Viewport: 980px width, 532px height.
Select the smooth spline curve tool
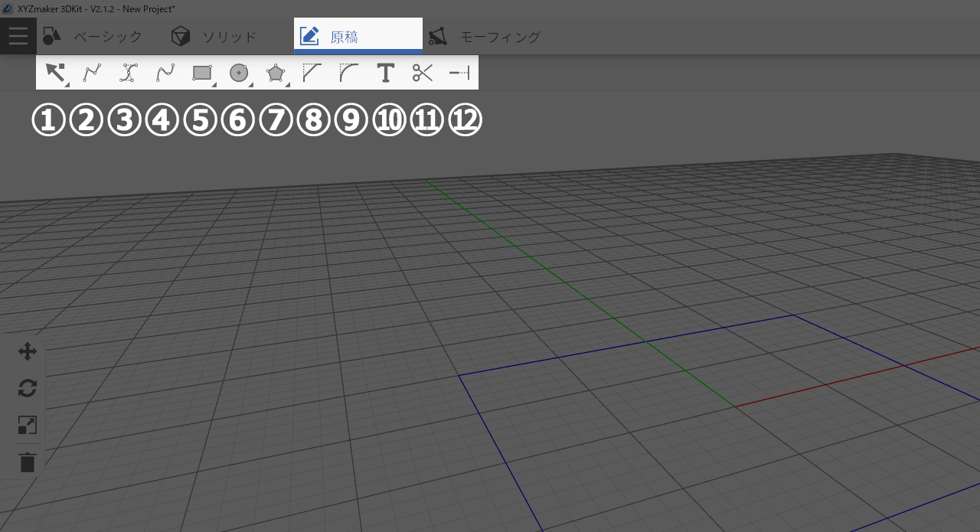tap(165, 73)
